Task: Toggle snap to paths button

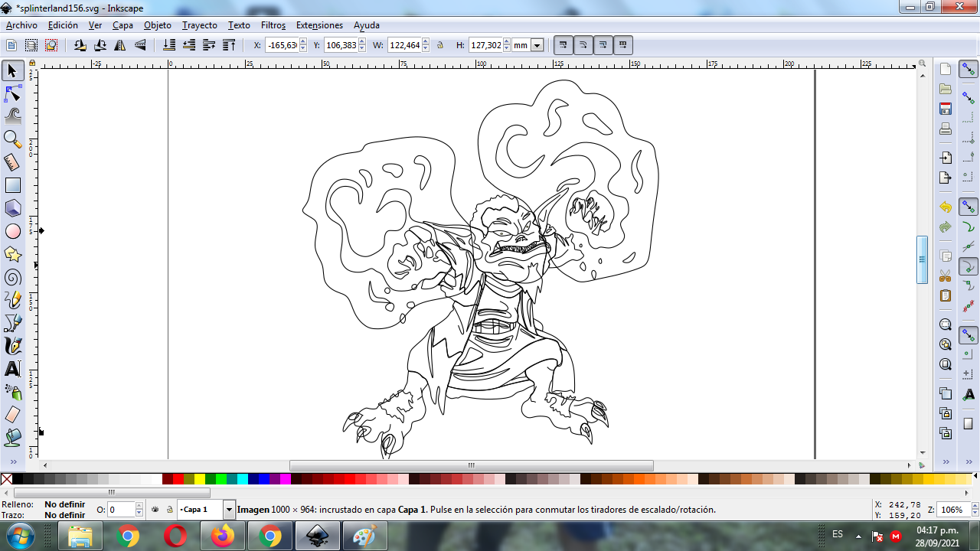Action: tap(969, 227)
